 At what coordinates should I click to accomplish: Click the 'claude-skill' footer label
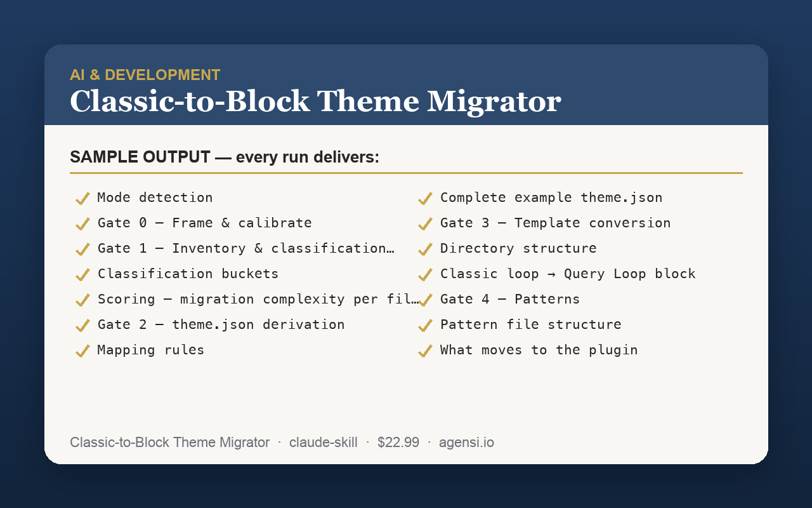(x=324, y=443)
